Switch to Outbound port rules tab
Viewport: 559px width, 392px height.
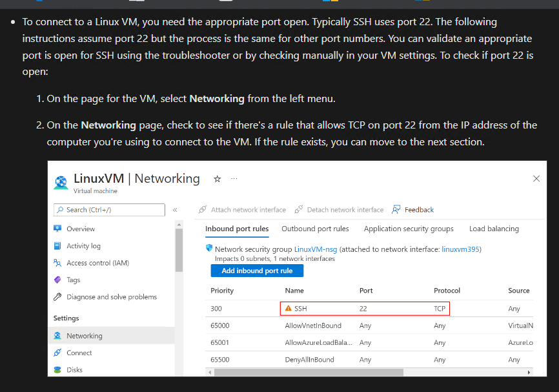point(315,229)
